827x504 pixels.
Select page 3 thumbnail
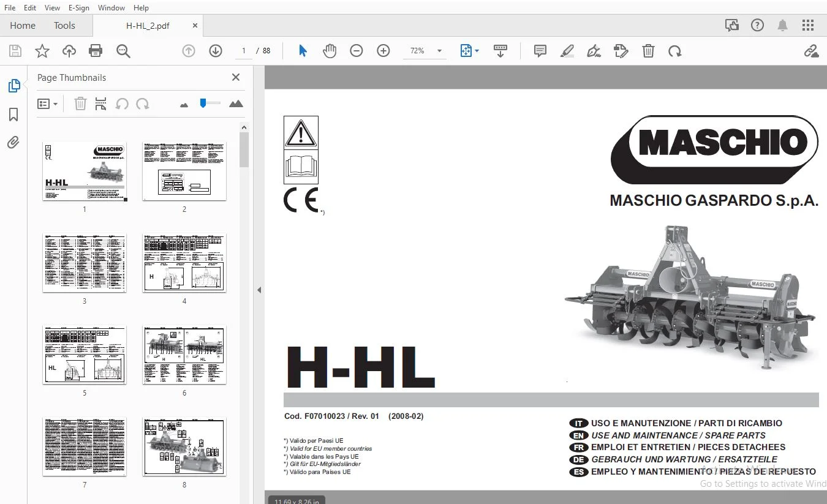point(85,263)
